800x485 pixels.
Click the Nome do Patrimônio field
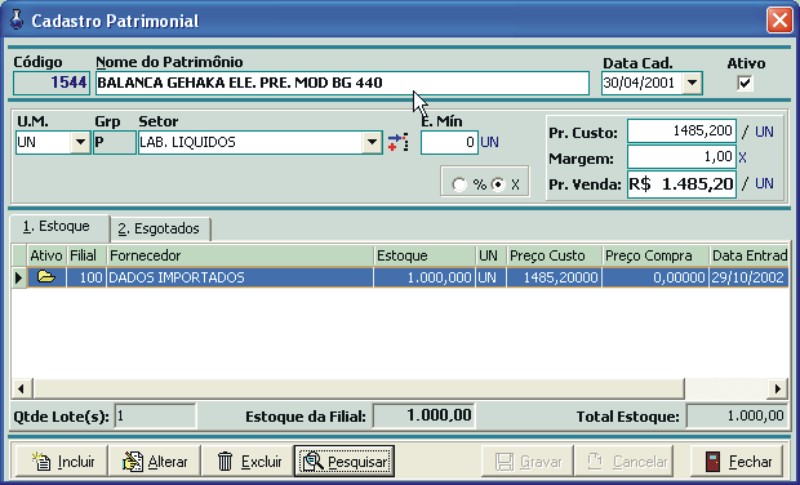click(342, 83)
